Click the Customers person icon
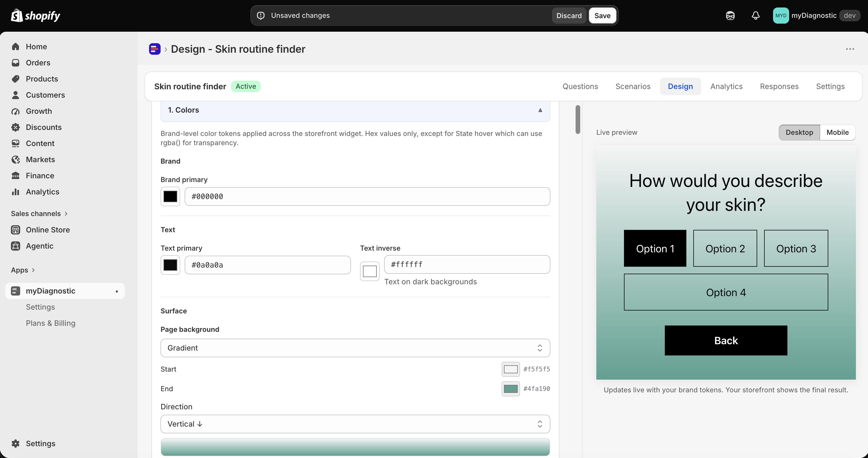The image size is (868, 458). (16, 95)
